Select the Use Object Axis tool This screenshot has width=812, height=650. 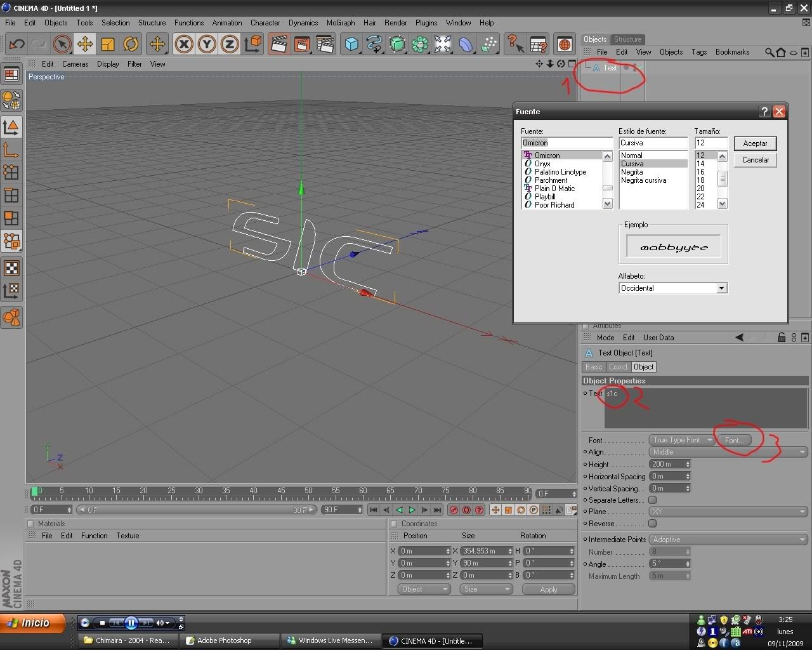(x=11, y=150)
